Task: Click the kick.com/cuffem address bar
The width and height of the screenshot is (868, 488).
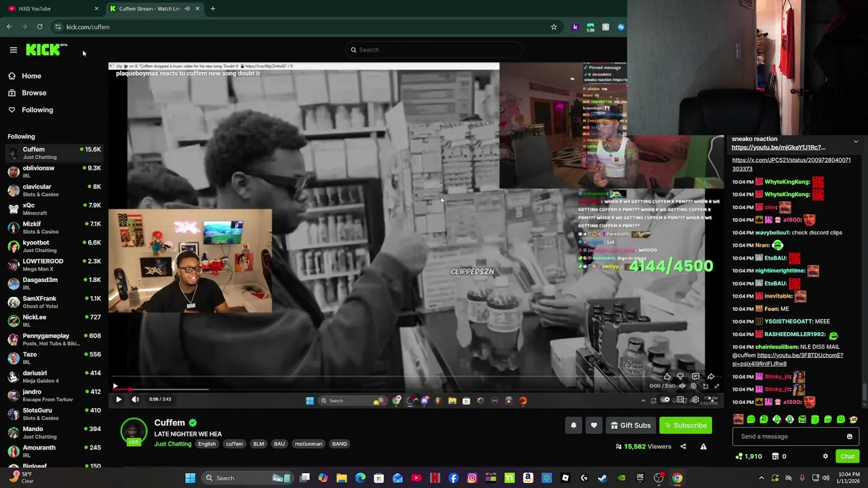Action: (305, 27)
